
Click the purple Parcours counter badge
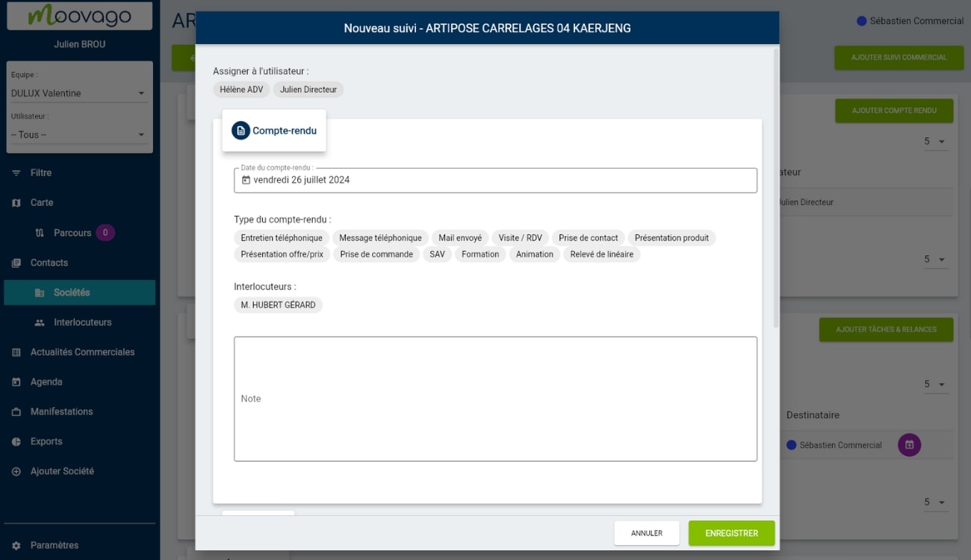[105, 233]
